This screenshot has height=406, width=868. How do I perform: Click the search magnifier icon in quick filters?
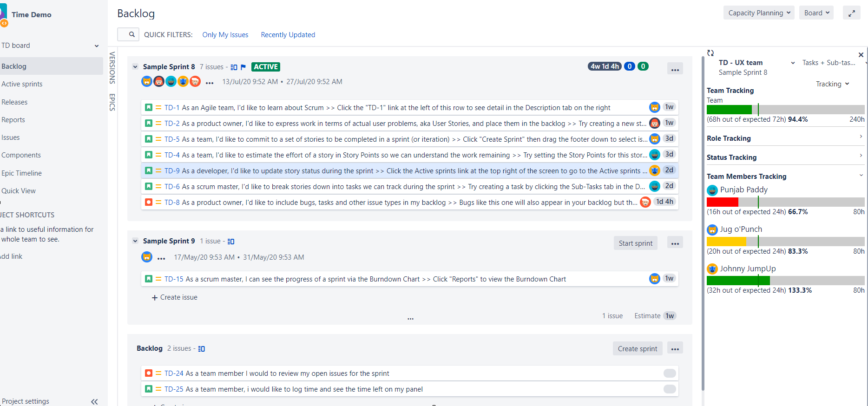pyautogui.click(x=132, y=34)
